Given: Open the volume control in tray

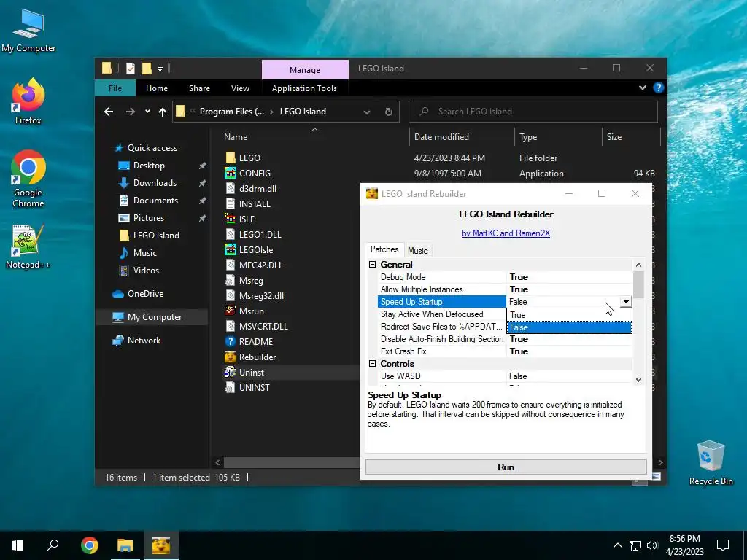Looking at the screenshot, I should (652, 545).
